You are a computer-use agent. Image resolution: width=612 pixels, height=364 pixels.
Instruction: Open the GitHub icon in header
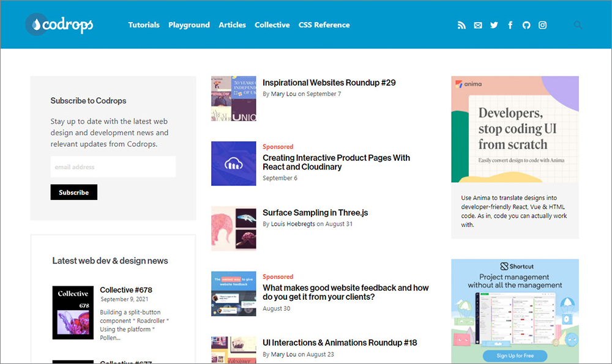[x=526, y=25]
